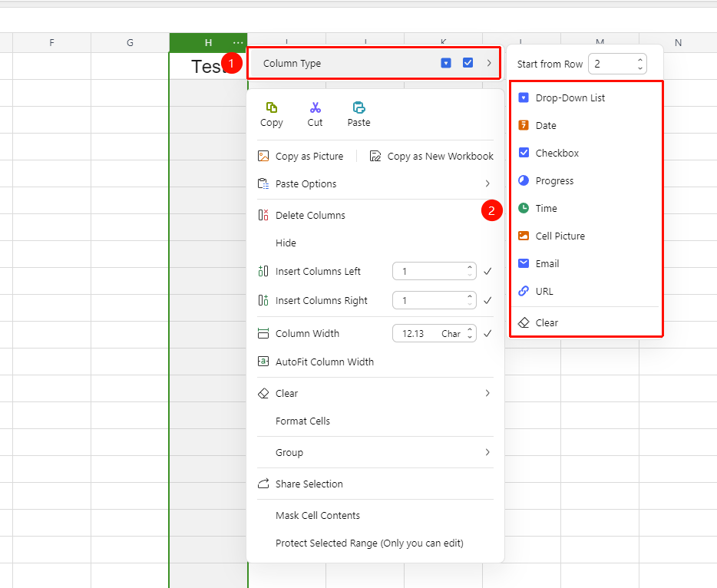Confirm Column Width value with checkmark
This screenshot has width=717, height=588.
pos(488,333)
